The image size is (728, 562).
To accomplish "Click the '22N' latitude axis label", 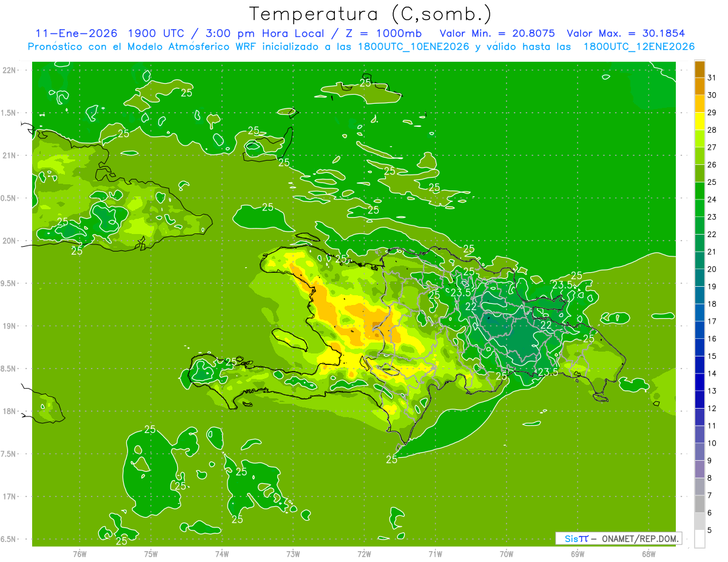I will coord(10,70).
